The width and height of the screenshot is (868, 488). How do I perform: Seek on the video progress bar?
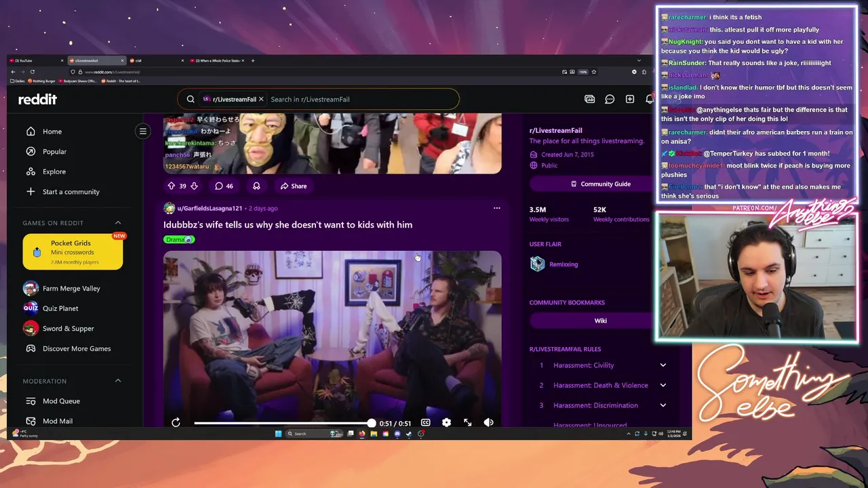tap(283, 423)
